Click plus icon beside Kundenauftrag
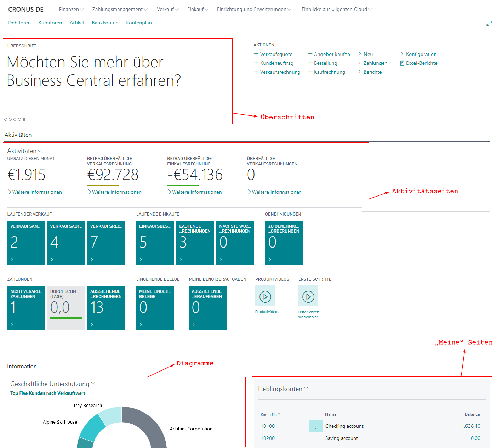497x448 pixels. click(x=256, y=63)
